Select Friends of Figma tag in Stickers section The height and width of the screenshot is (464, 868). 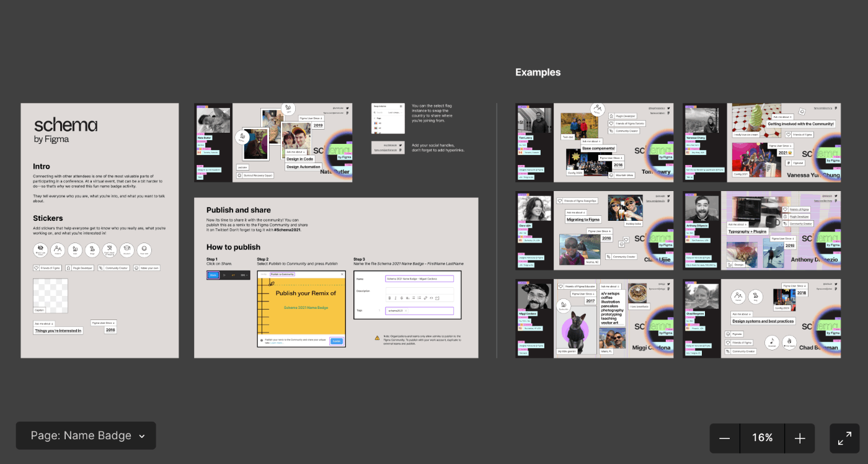click(x=47, y=268)
